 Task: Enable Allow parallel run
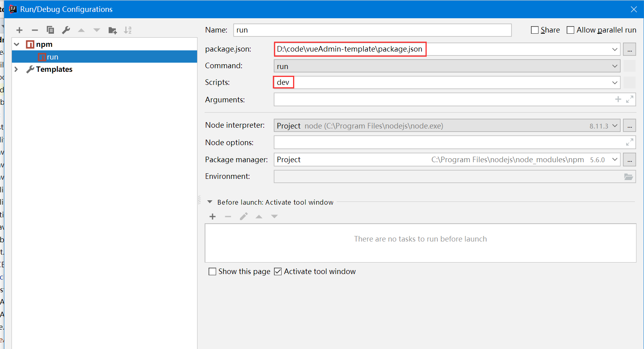click(571, 30)
